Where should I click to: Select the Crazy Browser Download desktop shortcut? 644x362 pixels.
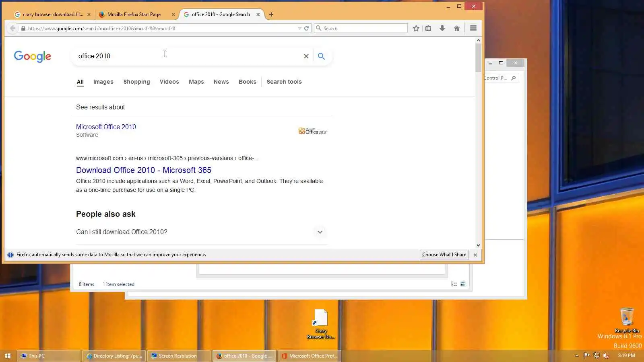pyautogui.click(x=321, y=324)
